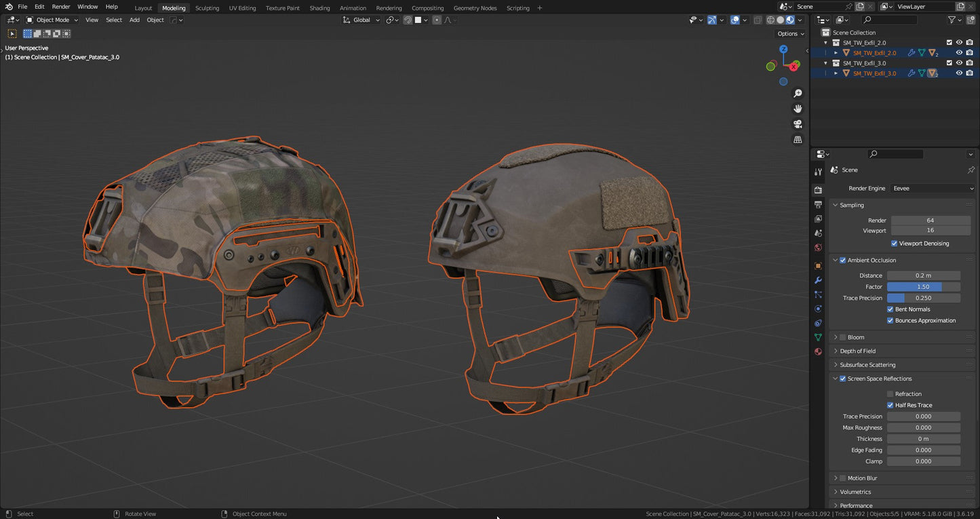Enable the Bloom checkbox
The image size is (980, 519).
coord(842,337)
